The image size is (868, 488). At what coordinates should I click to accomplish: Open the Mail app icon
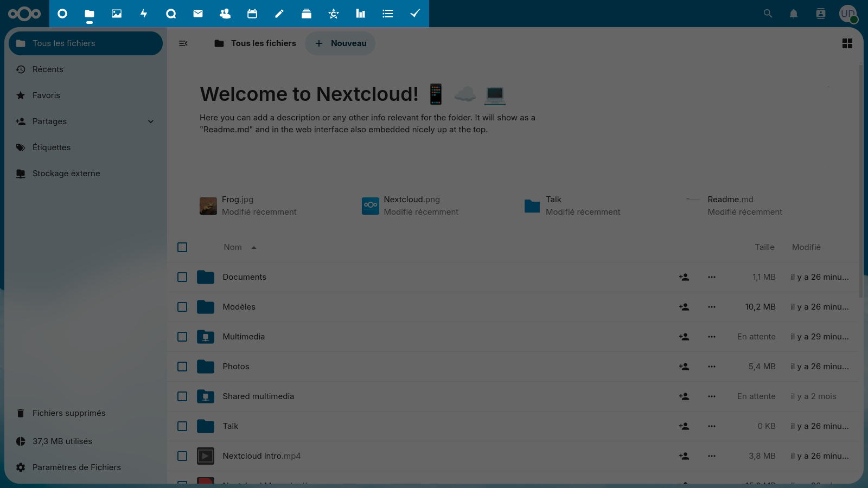[198, 14]
